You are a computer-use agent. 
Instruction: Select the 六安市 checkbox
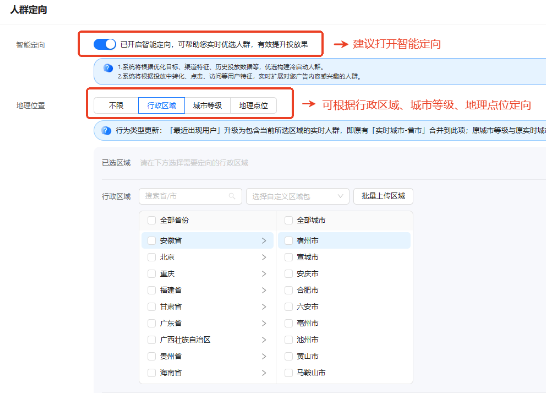tap(288, 307)
